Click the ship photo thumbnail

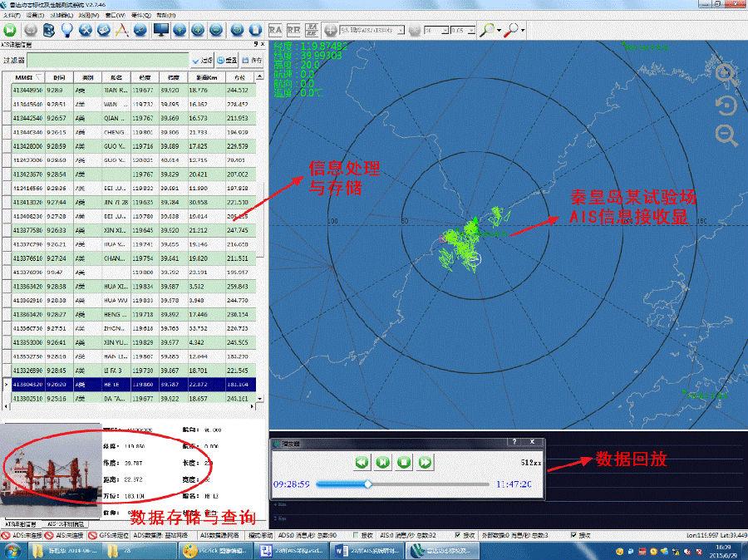pos(51,470)
